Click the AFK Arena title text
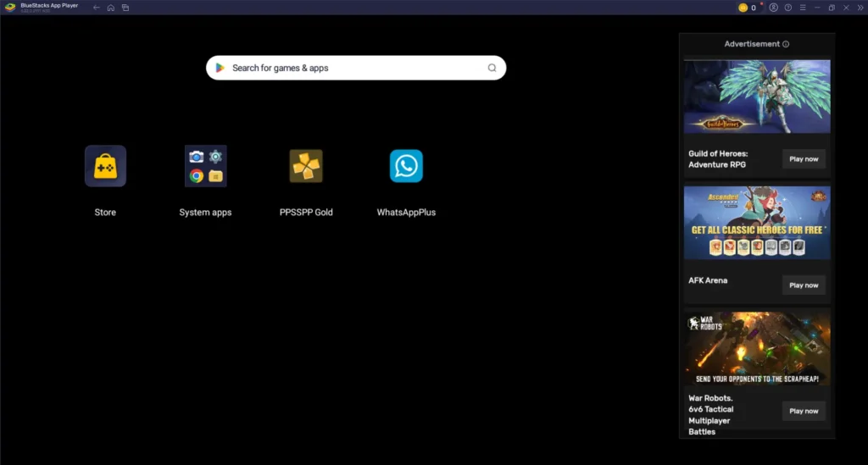This screenshot has height=465, width=868. (708, 280)
